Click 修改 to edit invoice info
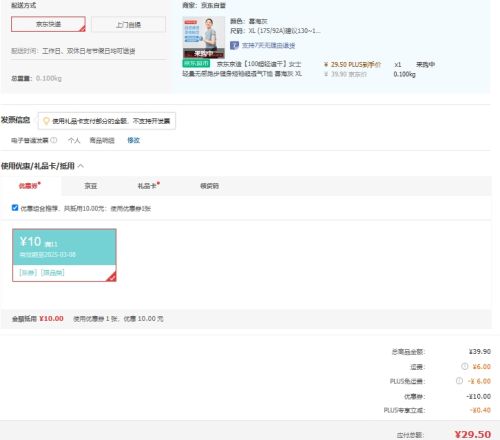This screenshot has height=440, width=500. click(133, 140)
